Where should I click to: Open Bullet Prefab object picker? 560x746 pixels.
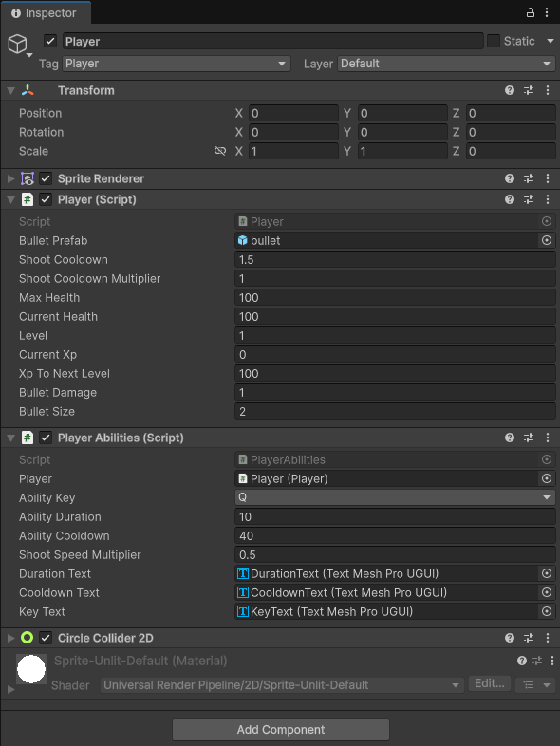coord(547,240)
